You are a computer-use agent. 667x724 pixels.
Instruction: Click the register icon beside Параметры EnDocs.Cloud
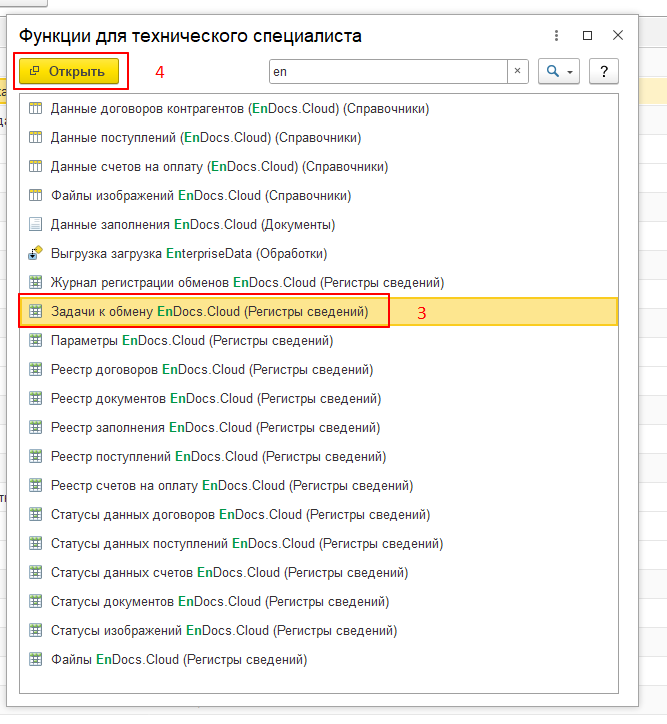[x=36, y=340]
